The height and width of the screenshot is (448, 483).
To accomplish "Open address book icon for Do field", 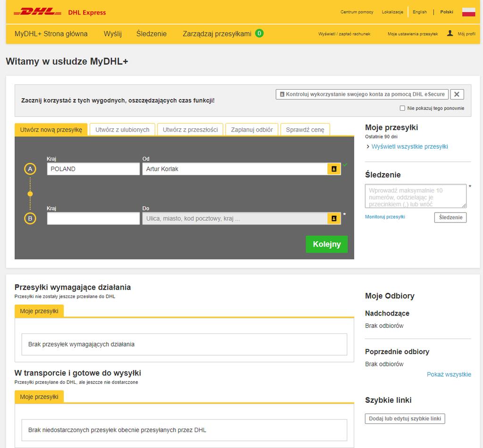I will pyautogui.click(x=333, y=219).
